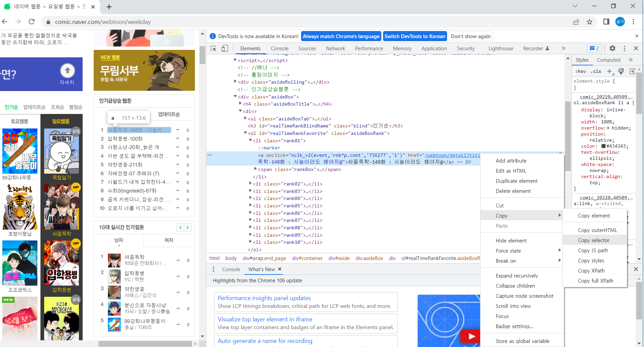The width and height of the screenshot is (644, 347).
Task: Show more DevTools tabs chevron
Action: point(563,48)
